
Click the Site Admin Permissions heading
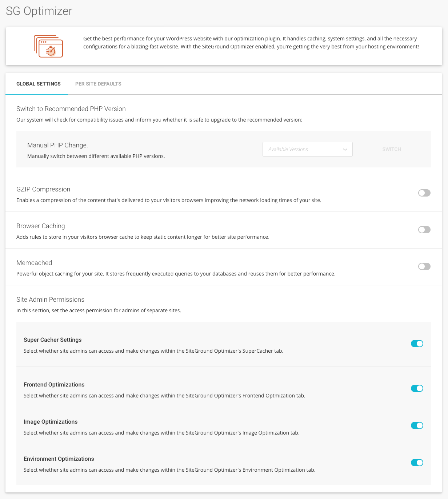click(x=50, y=300)
